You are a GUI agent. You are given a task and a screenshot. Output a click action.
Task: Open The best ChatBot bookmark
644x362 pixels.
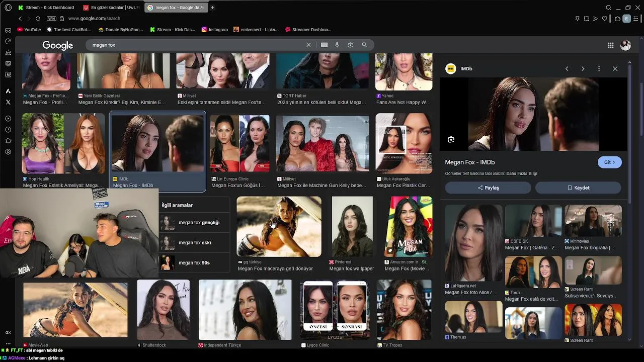point(68,30)
